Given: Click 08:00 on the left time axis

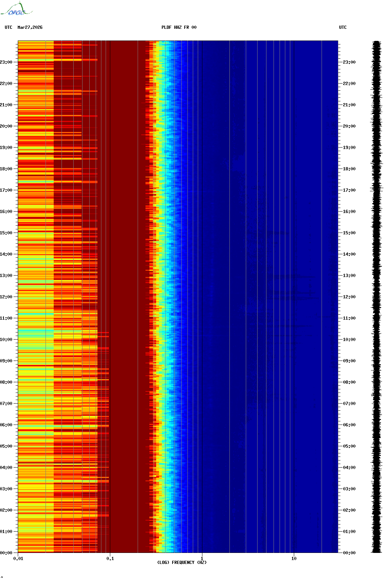Looking at the screenshot, I should (x=6, y=382).
